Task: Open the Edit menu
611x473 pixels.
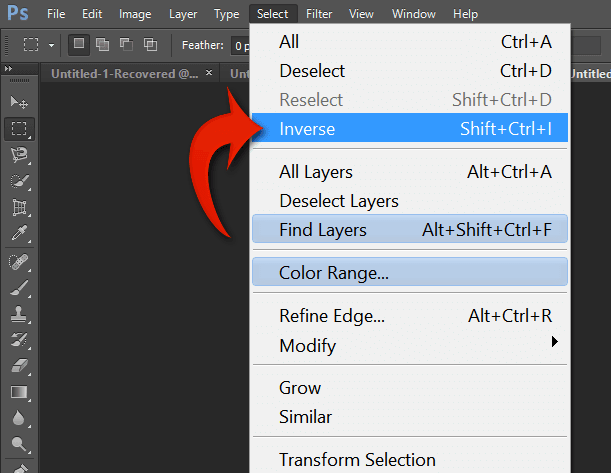Action: click(92, 14)
